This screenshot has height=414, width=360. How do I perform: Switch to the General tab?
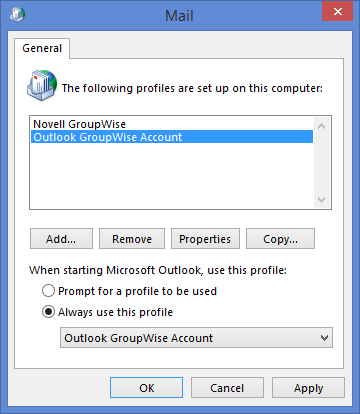(x=42, y=48)
